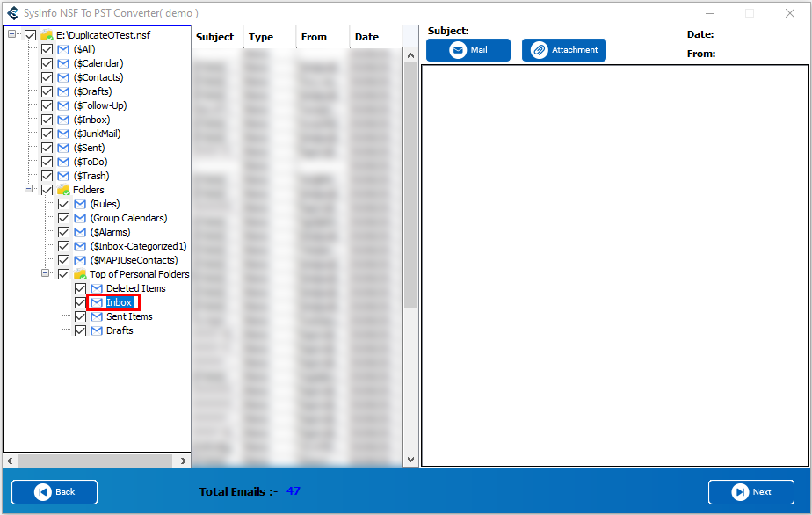This screenshot has width=812, height=515.
Task: Click the envelope icon beside ($MAPIUseContacts)
Action: pyautogui.click(x=80, y=260)
